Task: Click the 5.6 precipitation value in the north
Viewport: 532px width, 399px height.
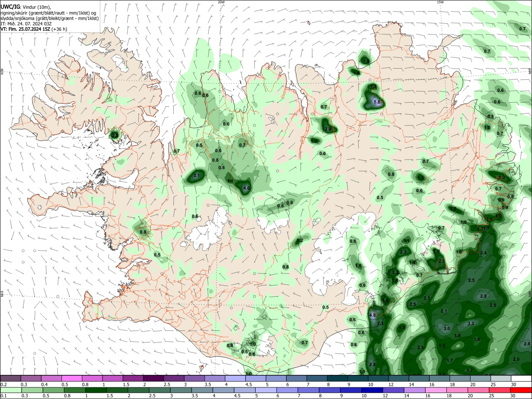Action: pos(377,102)
